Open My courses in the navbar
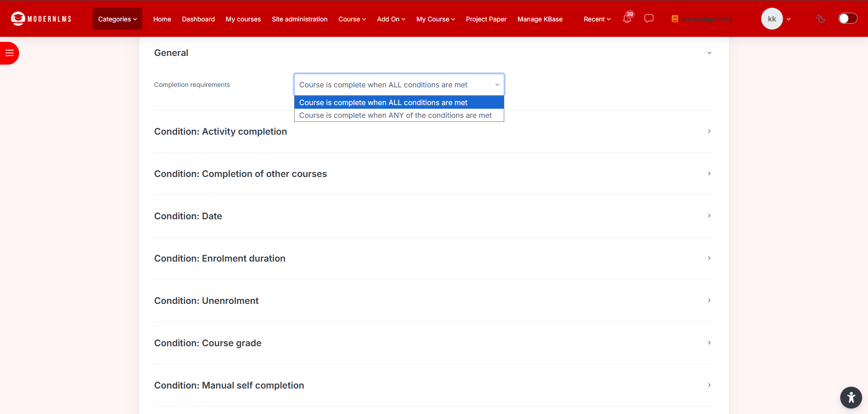Viewport: 868px width, 414px height. pos(243,19)
